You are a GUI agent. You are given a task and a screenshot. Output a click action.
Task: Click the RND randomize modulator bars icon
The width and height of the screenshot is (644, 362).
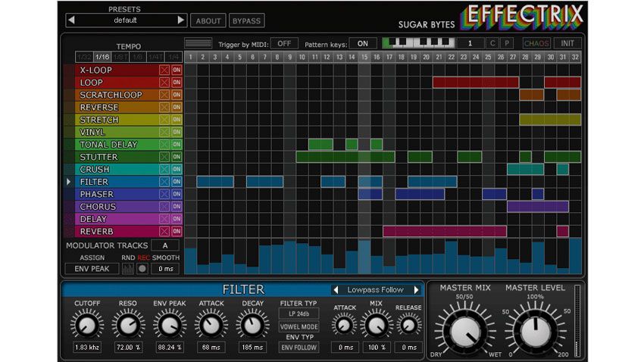tap(128, 269)
